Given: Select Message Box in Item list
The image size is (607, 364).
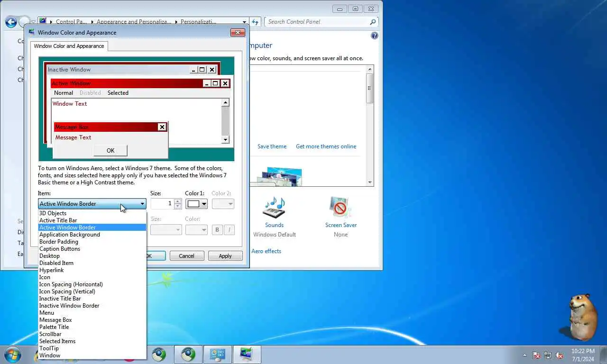Looking at the screenshot, I should (92, 320).
